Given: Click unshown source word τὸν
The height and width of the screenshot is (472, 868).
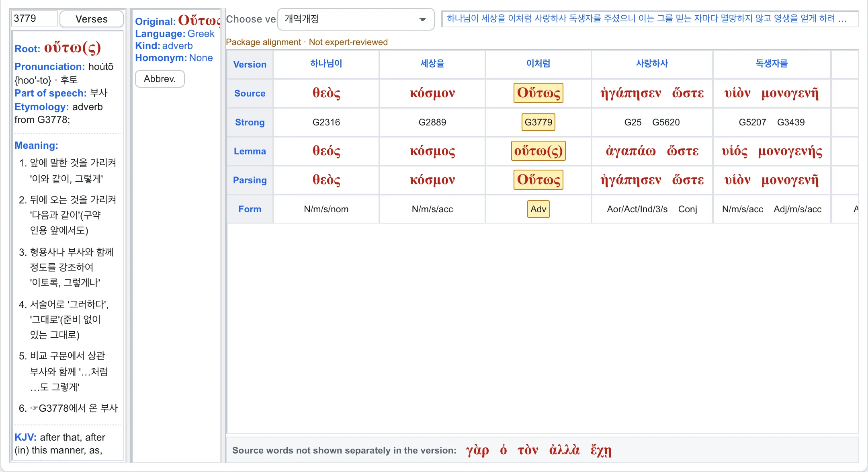Looking at the screenshot, I should 528,450.
